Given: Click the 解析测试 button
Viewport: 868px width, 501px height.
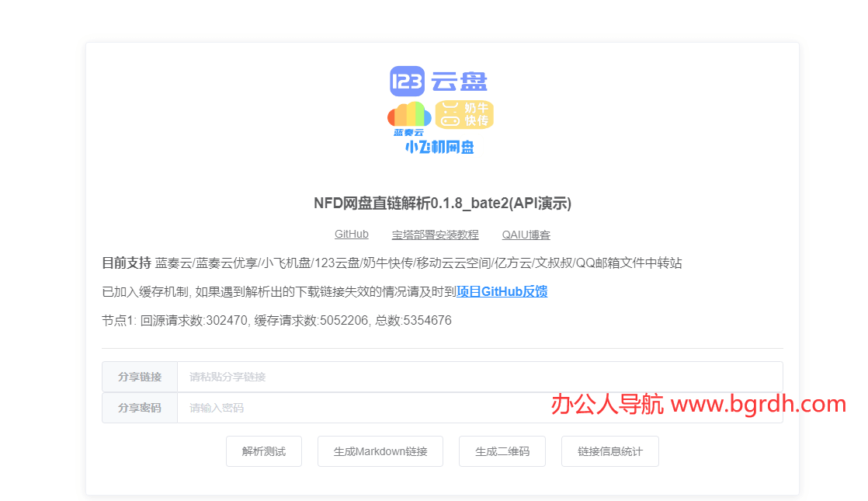Looking at the screenshot, I should pyautogui.click(x=264, y=451).
